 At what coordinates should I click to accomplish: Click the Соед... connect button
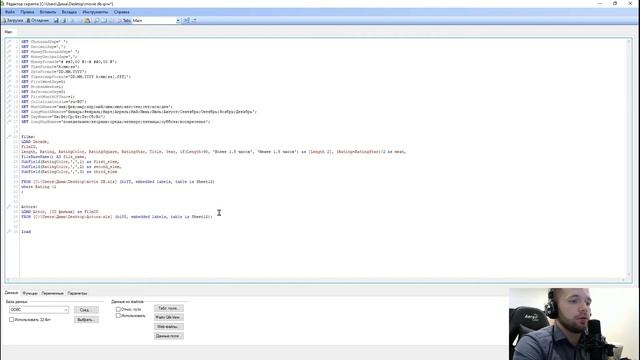[x=86, y=310]
